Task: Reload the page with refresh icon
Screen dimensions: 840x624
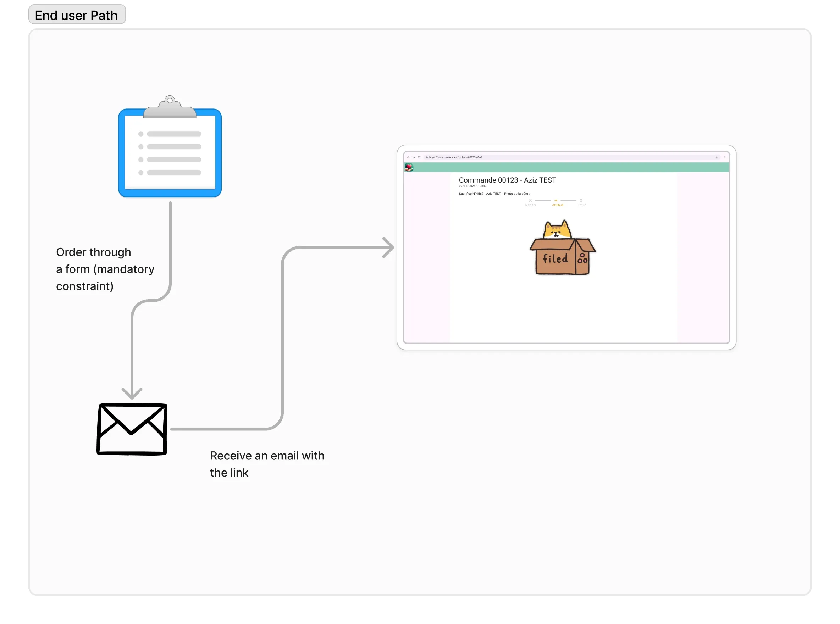Action: [x=419, y=157]
